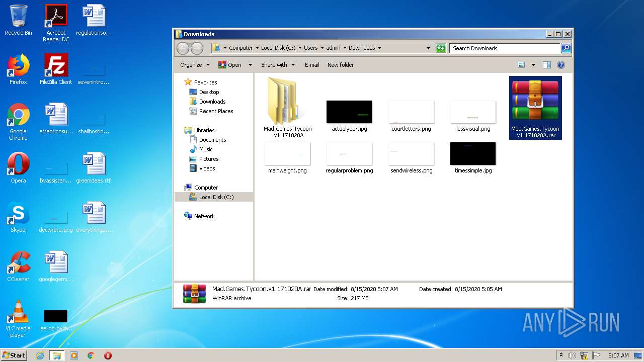This screenshot has width=644, height=362.
Task: Select timessimple.jpg file
Action: [x=473, y=158]
